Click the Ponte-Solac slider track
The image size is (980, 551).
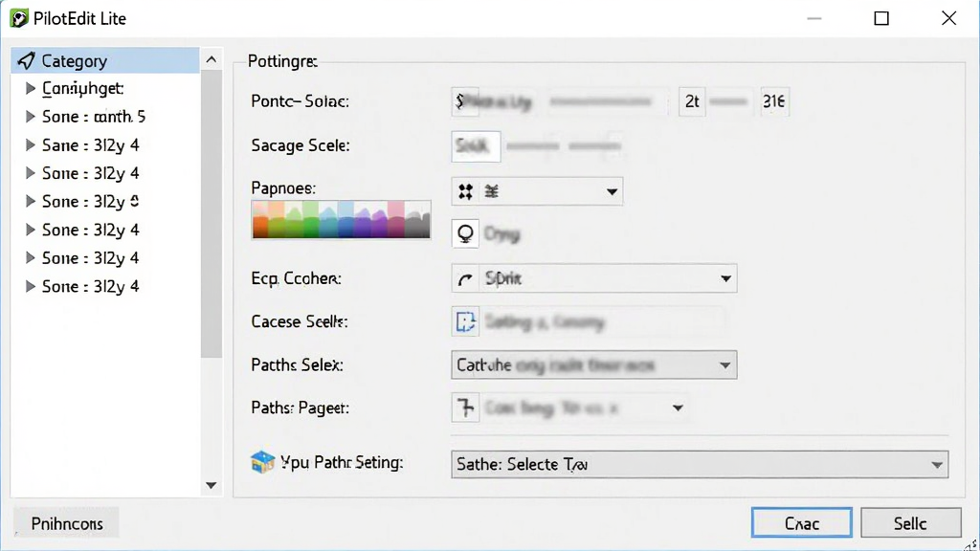[x=601, y=101]
